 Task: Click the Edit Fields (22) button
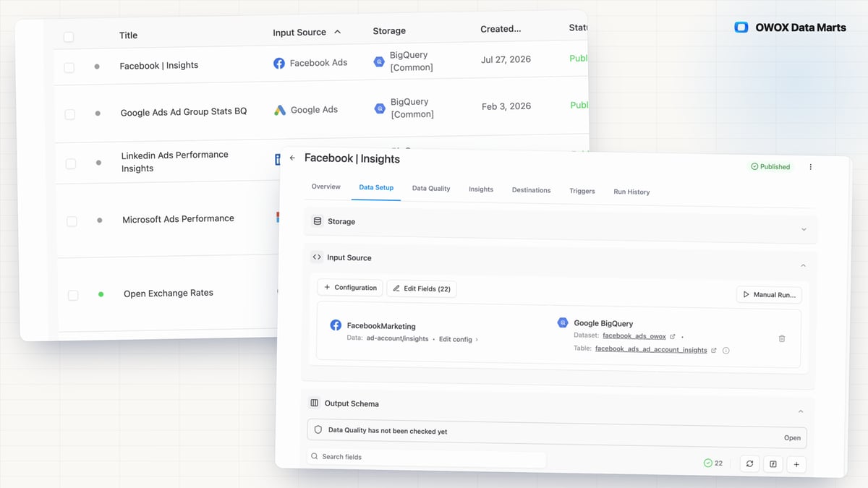tap(422, 288)
